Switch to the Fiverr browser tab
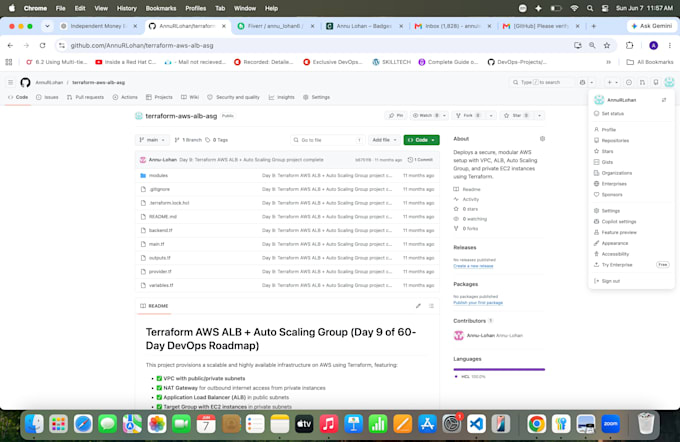Screen dimensions: 680x442 pyautogui.click(x=276, y=26)
